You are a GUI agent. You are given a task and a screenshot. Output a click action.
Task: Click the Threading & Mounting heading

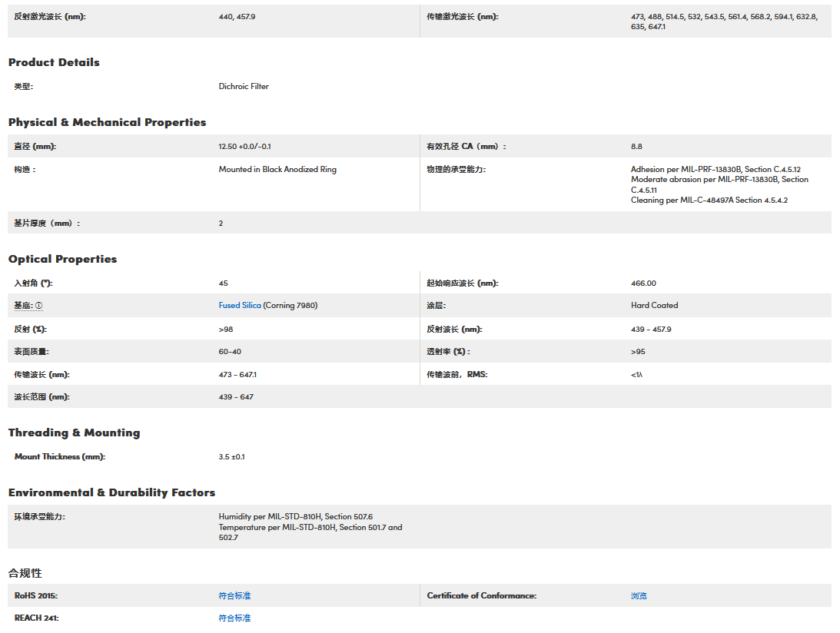(74, 432)
